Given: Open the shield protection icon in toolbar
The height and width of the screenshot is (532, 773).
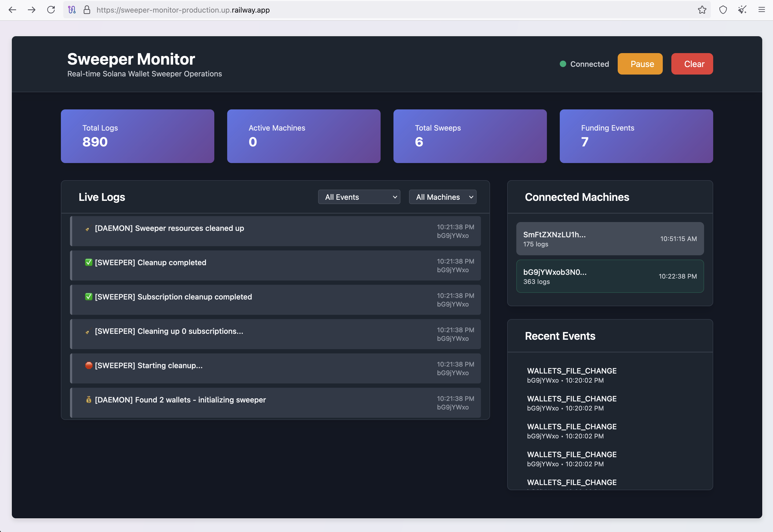Looking at the screenshot, I should [723, 10].
